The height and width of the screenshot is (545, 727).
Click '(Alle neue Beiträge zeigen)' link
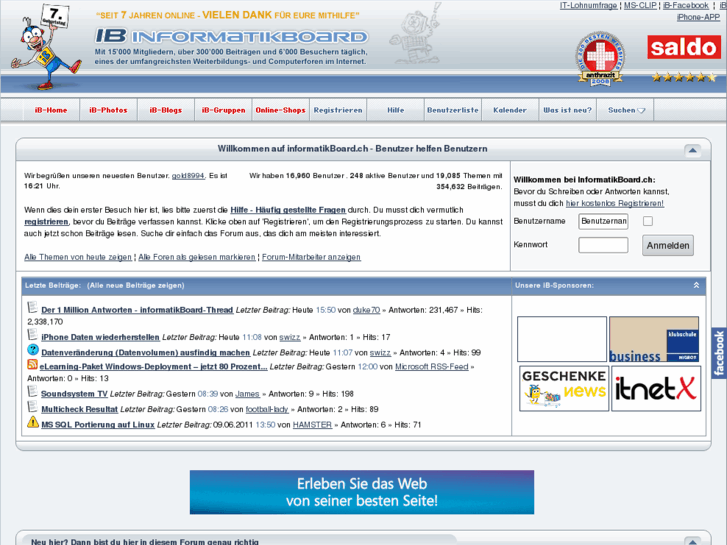click(x=135, y=285)
